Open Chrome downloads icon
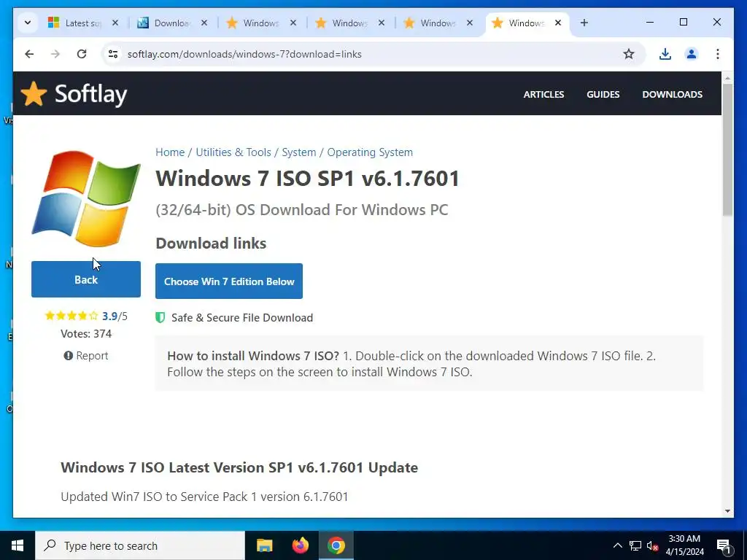This screenshot has height=560, width=747. point(665,54)
